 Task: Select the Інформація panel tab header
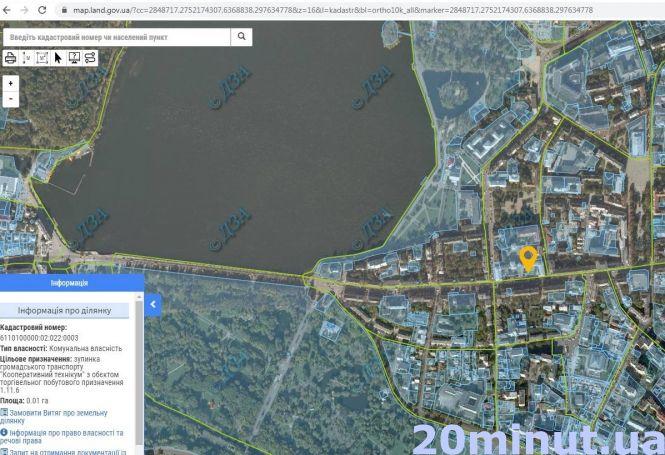[70, 283]
